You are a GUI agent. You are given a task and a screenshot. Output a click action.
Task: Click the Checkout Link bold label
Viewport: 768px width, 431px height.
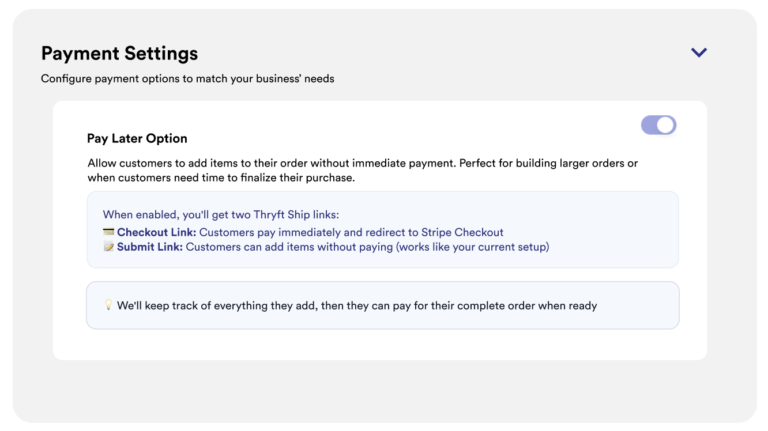coord(156,232)
